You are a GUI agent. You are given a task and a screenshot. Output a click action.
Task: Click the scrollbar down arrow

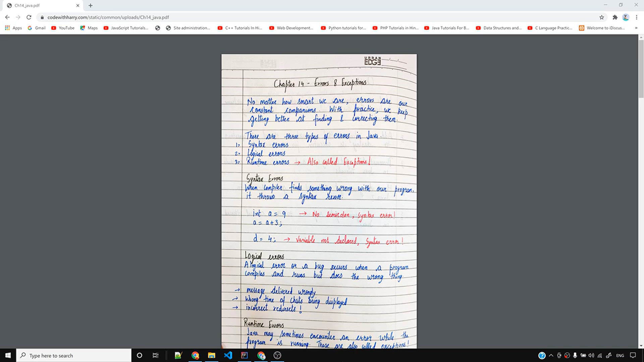[641, 346]
